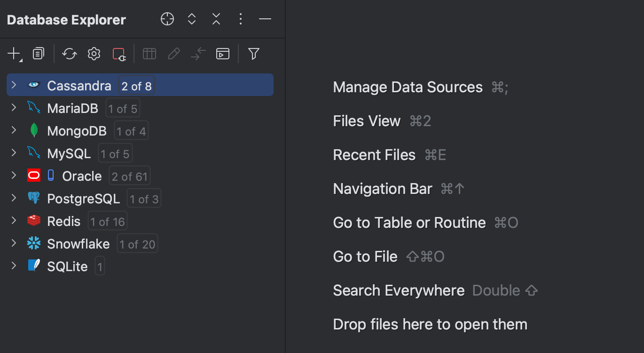Screen dimensions: 644x353
Task: Expand the Cassandra data source
Action: click(x=13, y=85)
